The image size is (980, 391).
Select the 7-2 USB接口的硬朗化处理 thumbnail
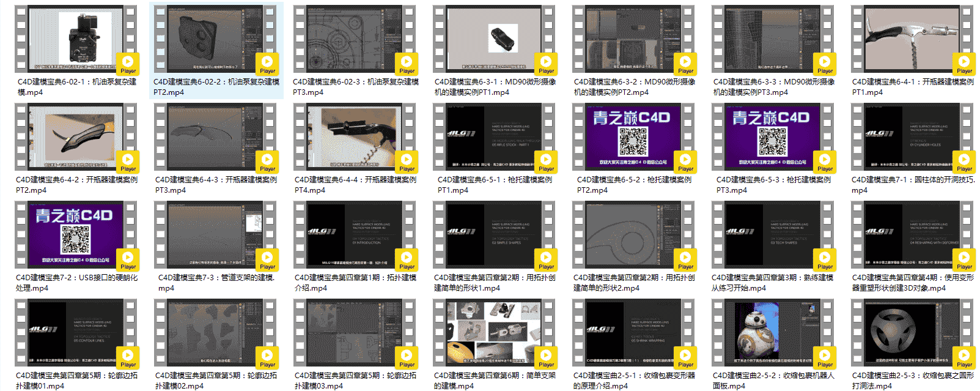point(77,235)
